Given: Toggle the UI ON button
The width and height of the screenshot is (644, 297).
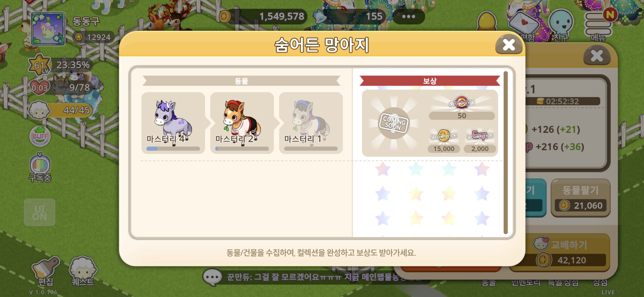Looking at the screenshot, I should [39, 212].
